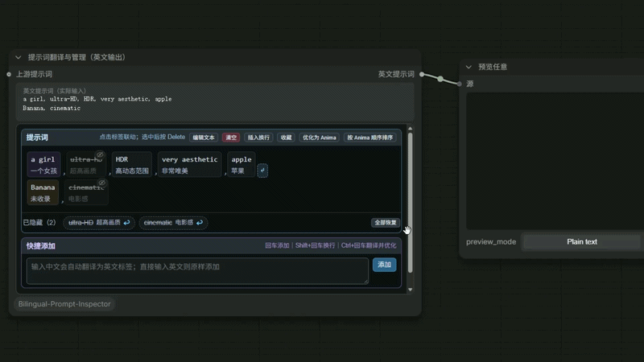
Task: Click the 英文提示词（实际输入）text area
Action: (215, 102)
